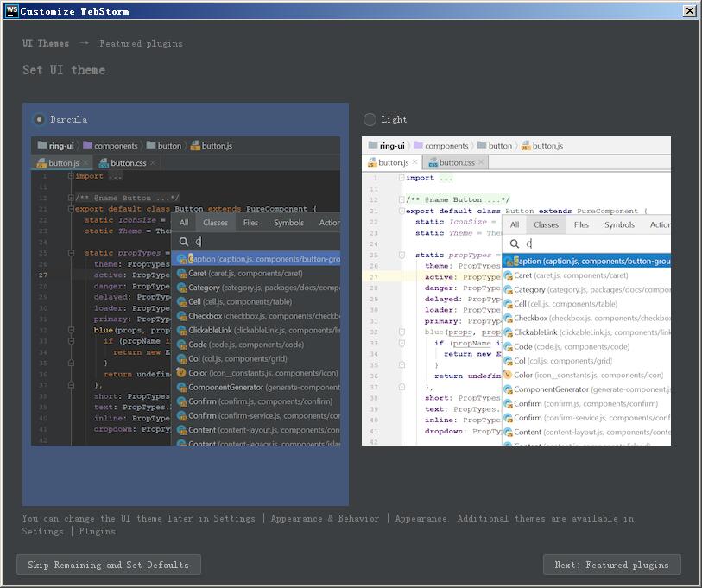Click Symbols tab in Darcula preview
Viewport: 702px width, 588px height.
288,223
